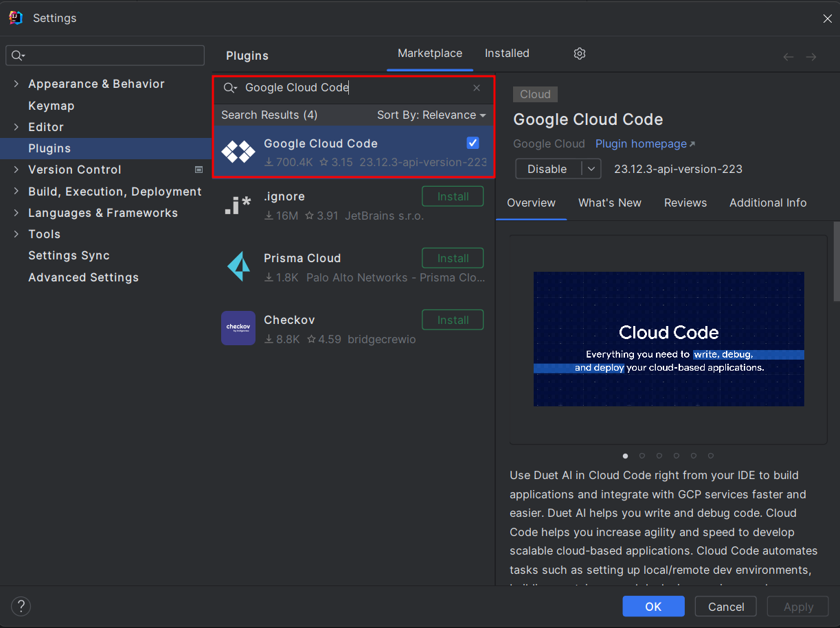Viewport: 840px width, 628px height.
Task: Select the Google Cloud Code result row
Action: tap(354, 152)
